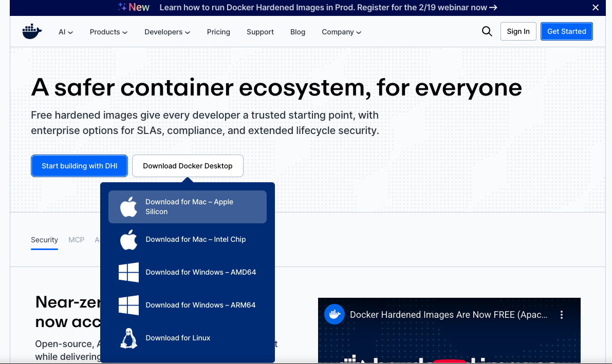Click the Sign In button
The height and width of the screenshot is (364, 612).
pyautogui.click(x=518, y=31)
